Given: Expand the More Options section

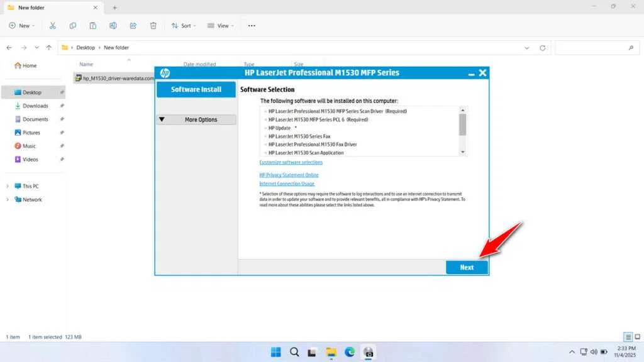Looking at the screenshot, I should (x=196, y=119).
